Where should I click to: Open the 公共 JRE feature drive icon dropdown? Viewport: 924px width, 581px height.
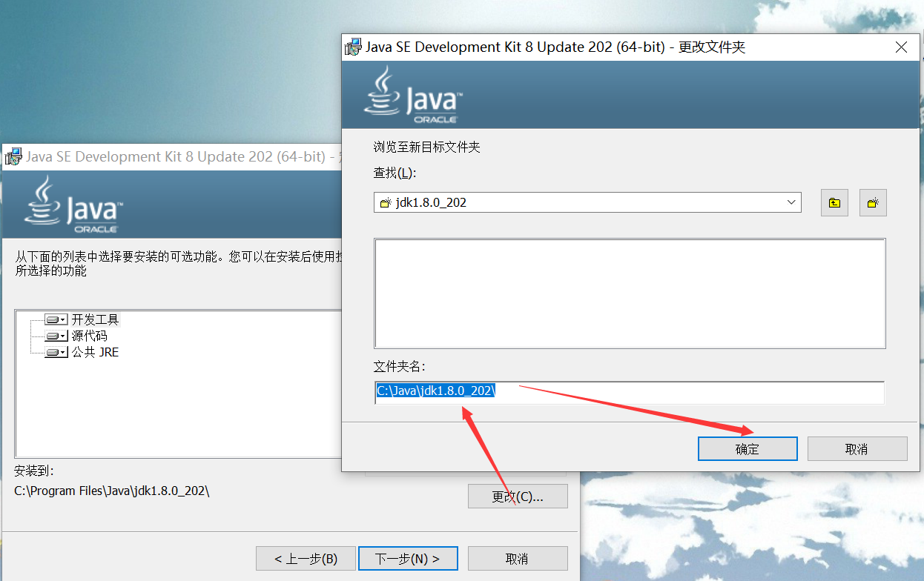tap(56, 352)
